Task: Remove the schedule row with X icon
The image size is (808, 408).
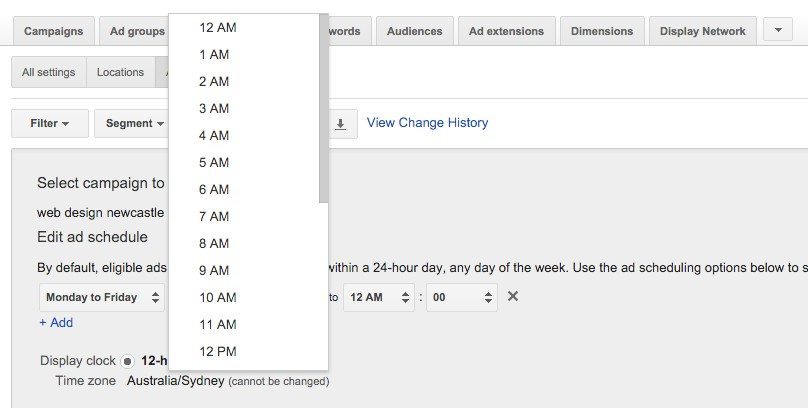Action: (513, 297)
